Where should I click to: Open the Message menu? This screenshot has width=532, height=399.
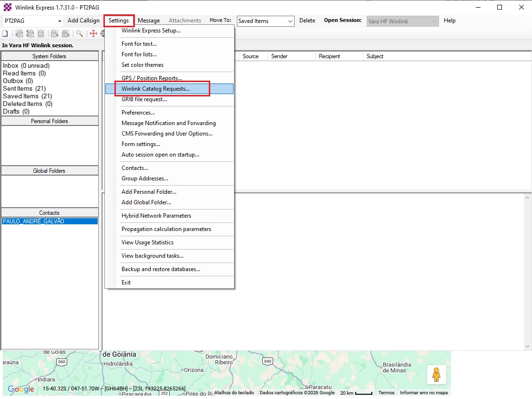pos(149,21)
